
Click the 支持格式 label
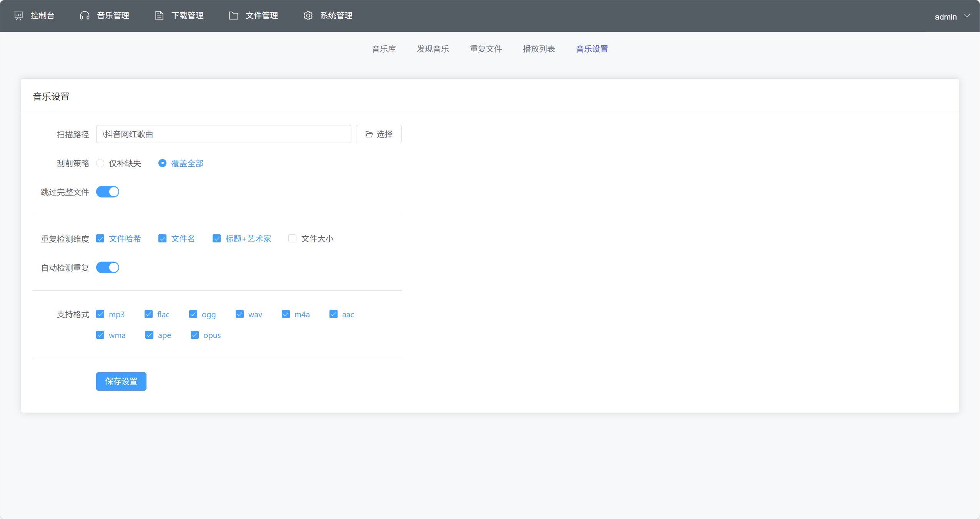point(73,315)
